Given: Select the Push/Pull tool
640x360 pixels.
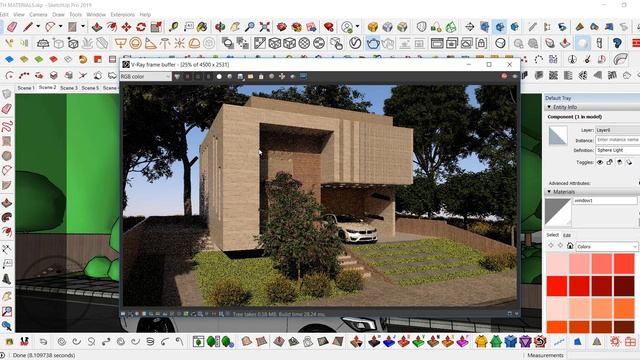Looking at the screenshot, I should point(97,27).
